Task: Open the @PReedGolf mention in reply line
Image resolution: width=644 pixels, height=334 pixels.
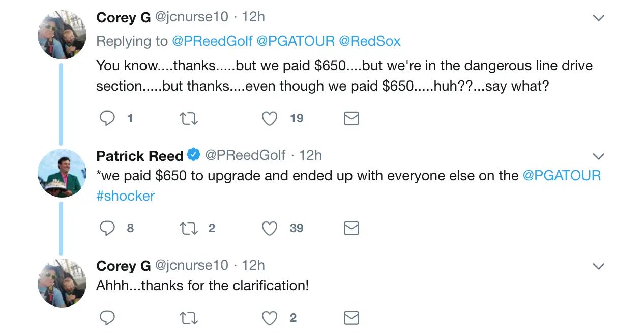Action: (212, 41)
